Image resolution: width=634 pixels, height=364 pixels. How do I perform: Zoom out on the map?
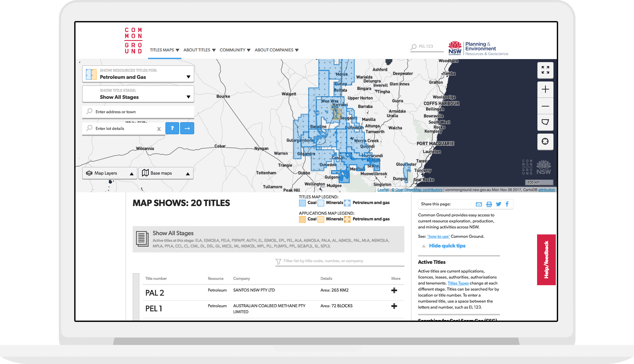point(545,106)
